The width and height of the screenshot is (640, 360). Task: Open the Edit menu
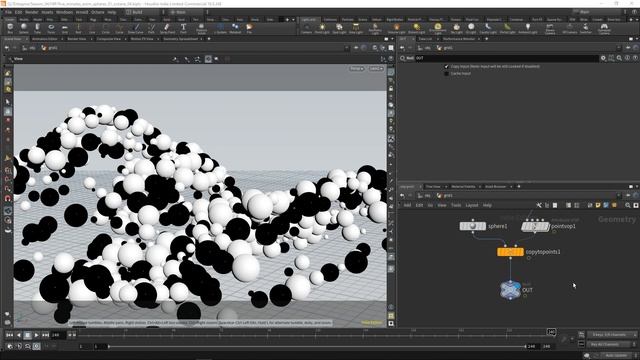pos(18,12)
